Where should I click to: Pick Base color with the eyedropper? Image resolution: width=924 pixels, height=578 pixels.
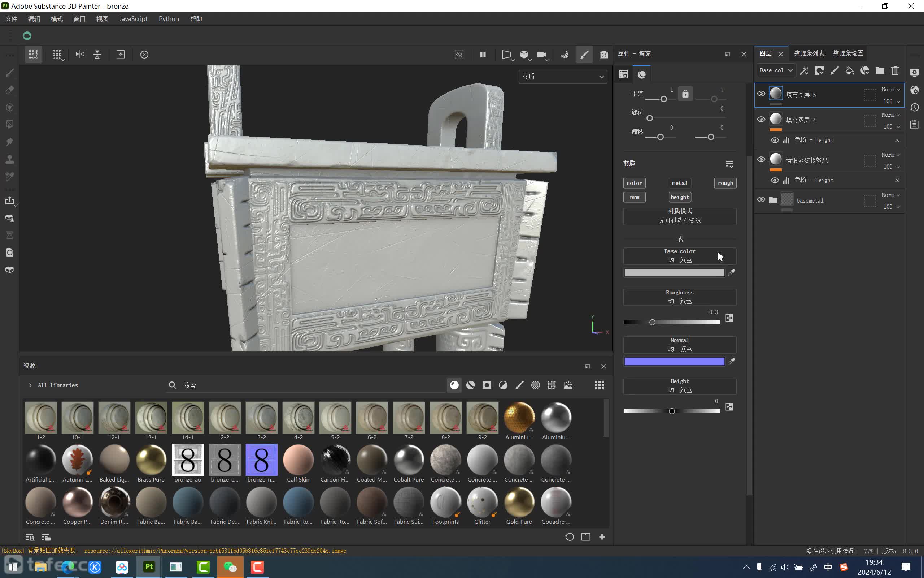click(x=732, y=272)
